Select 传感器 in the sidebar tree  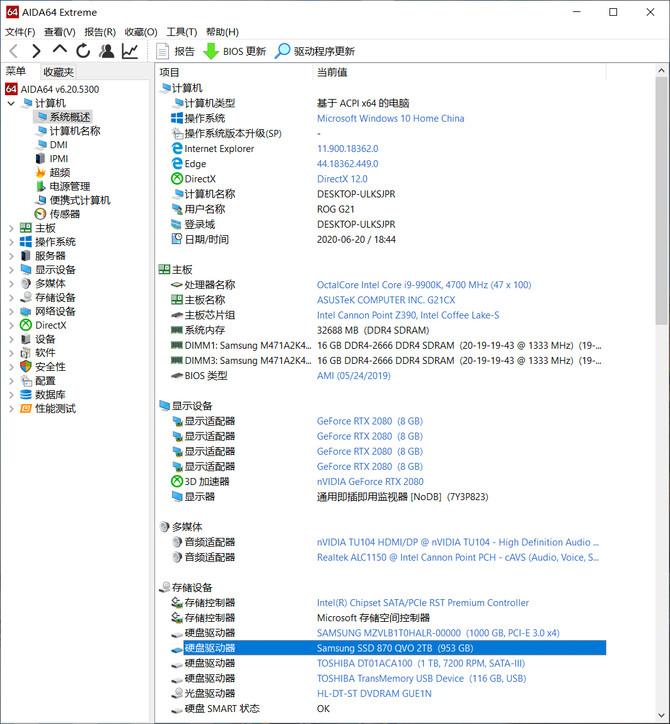click(x=65, y=214)
